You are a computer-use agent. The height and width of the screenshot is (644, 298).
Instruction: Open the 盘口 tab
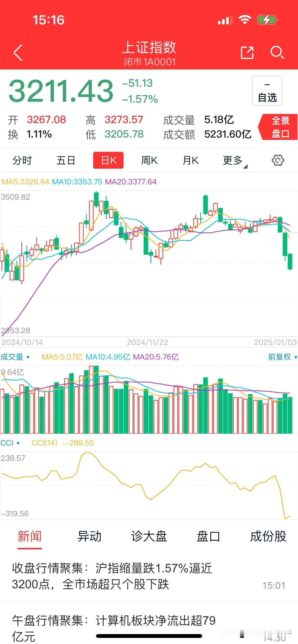point(208,536)
